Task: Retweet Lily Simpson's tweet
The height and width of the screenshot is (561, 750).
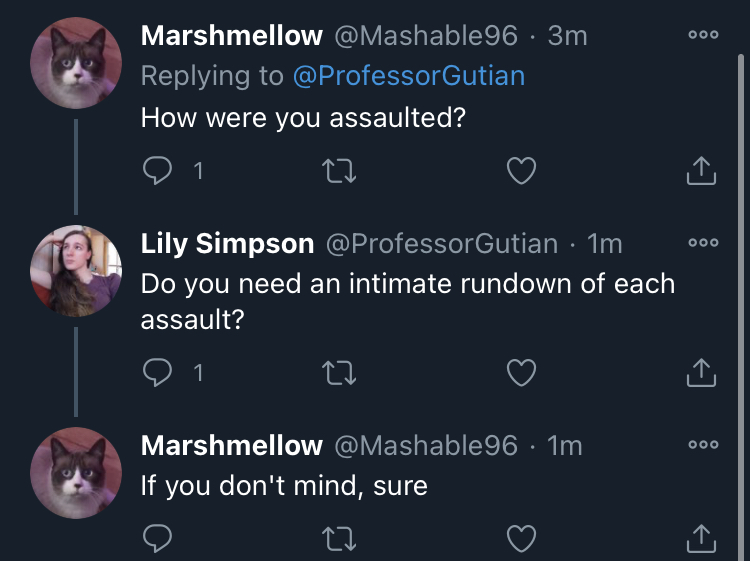Action: point(339,373)
